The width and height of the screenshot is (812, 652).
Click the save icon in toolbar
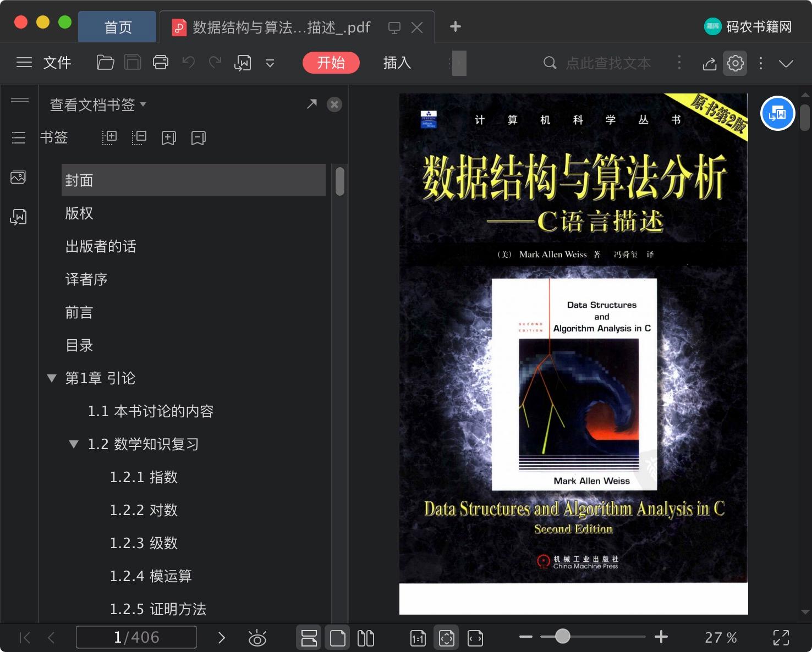[x=133, y=63]
